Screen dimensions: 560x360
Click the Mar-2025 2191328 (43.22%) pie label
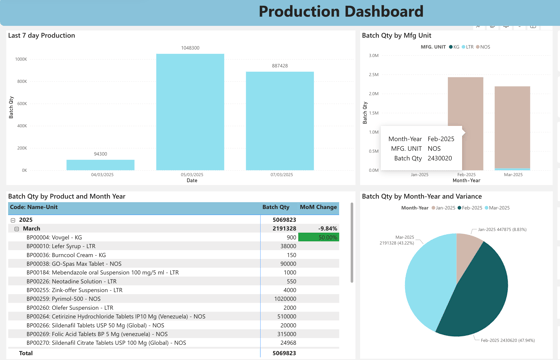397,240
